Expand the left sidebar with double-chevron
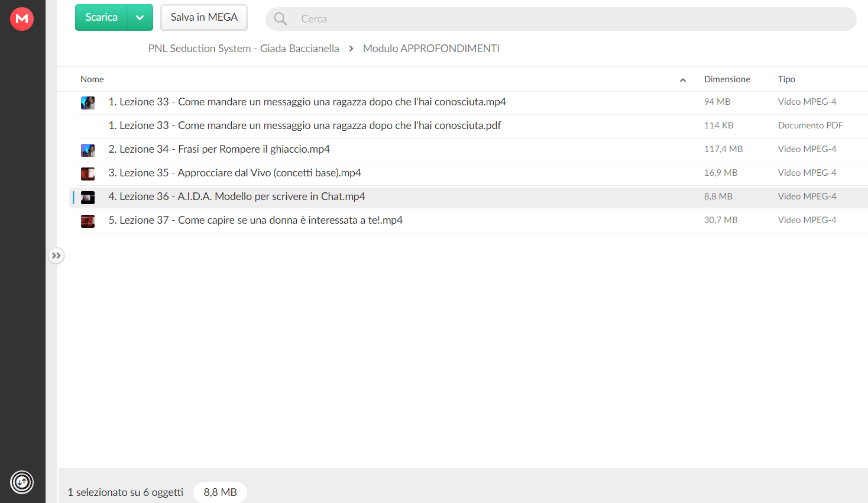Viewport: 868px width, 503px height. [x=56, y=256]
